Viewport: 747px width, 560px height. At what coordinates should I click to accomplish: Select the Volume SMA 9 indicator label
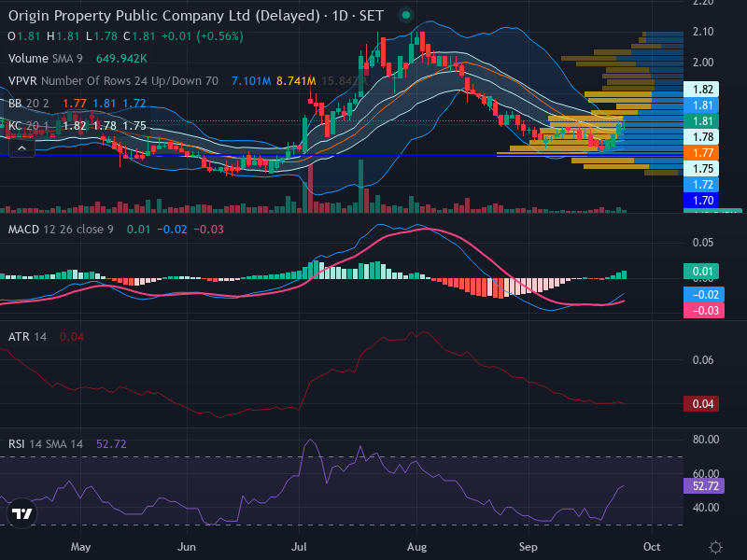46,59
